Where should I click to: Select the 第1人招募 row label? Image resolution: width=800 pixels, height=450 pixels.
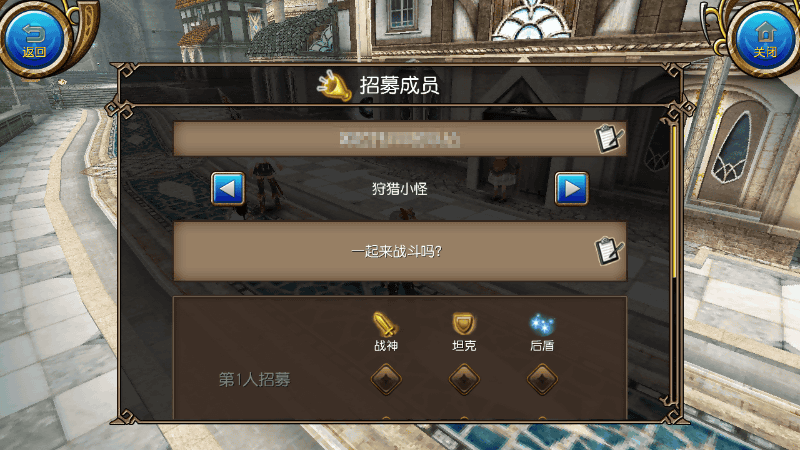[x=255, y=379]
